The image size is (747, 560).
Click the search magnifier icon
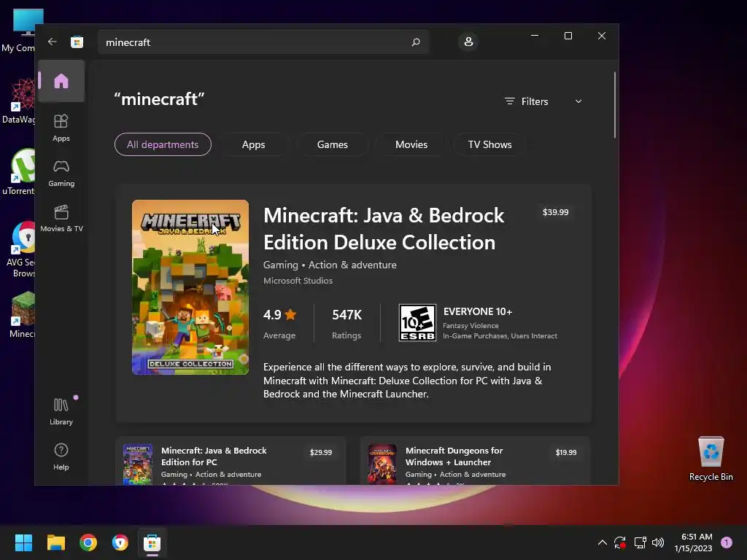point(415,42)
